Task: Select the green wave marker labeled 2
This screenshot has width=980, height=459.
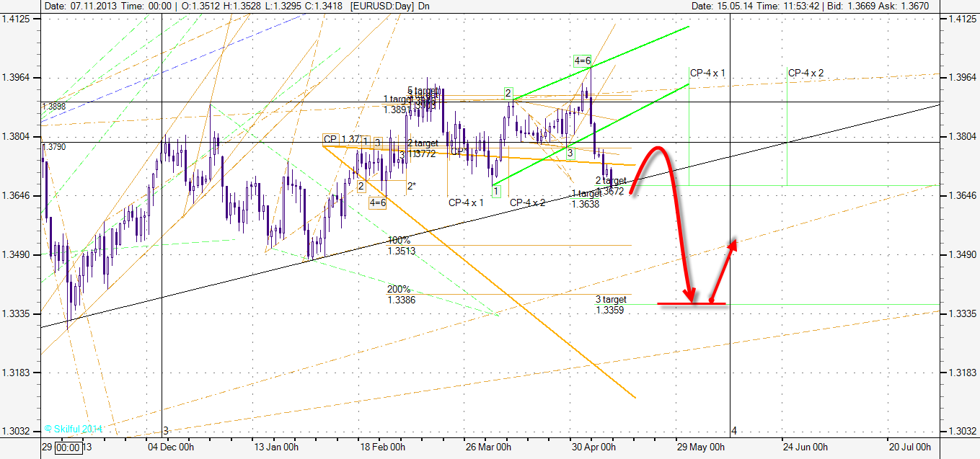Action: coord(508,93)
